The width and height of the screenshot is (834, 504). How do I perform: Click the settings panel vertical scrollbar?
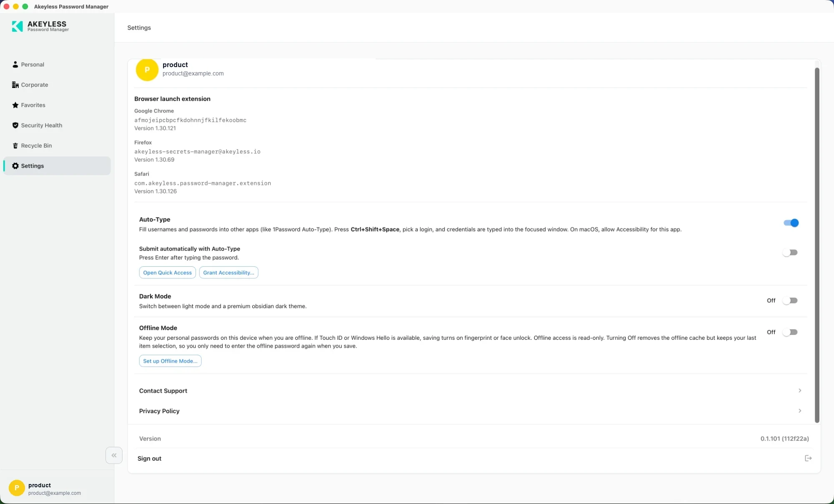coord(817,245)
